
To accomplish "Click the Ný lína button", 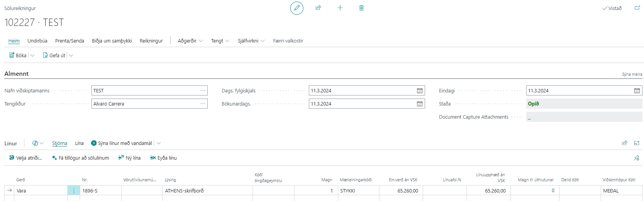I will point(129,158).
